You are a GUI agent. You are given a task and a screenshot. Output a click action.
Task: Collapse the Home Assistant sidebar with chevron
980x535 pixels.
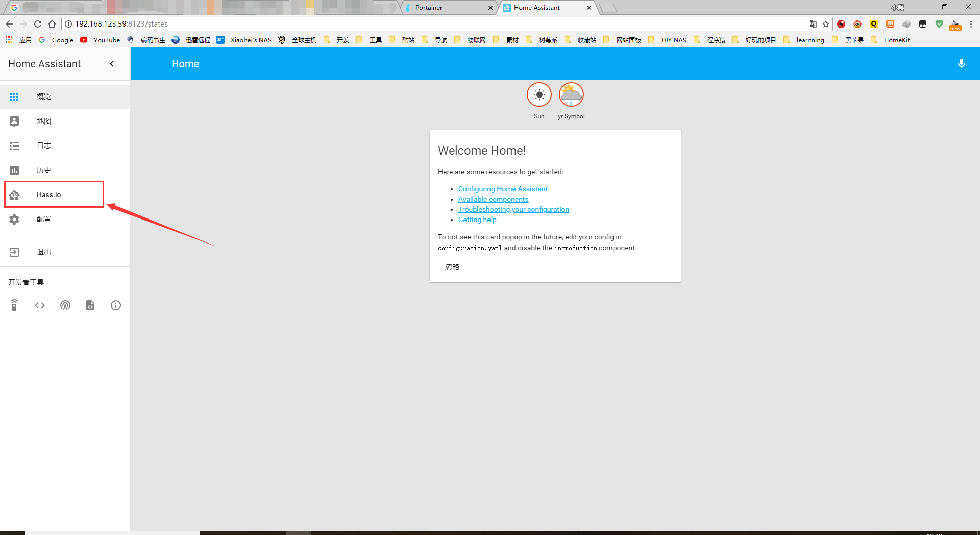tap(112, 64)
